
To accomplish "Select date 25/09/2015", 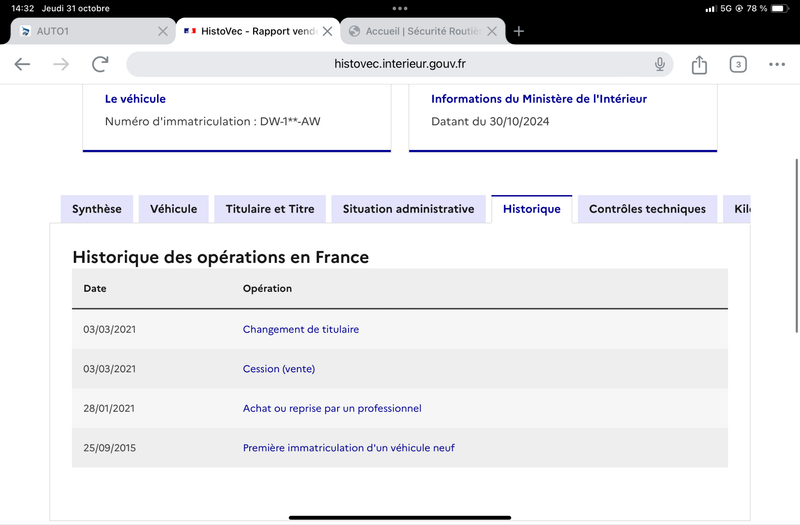I will point(110,448).
